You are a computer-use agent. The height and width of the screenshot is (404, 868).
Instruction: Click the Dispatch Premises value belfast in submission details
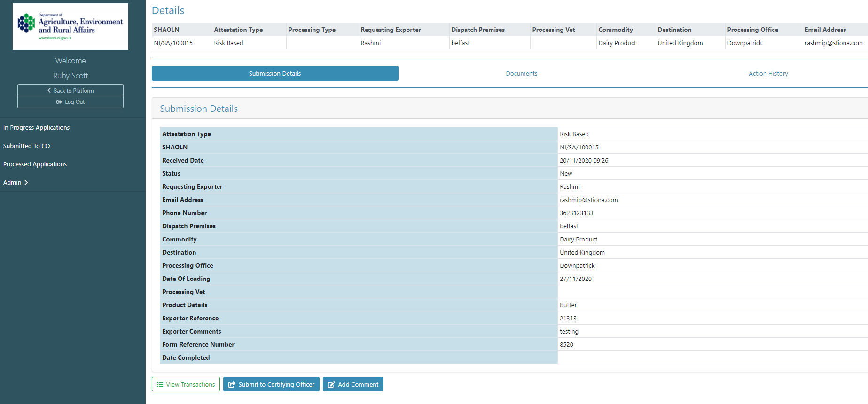(569, 226)
